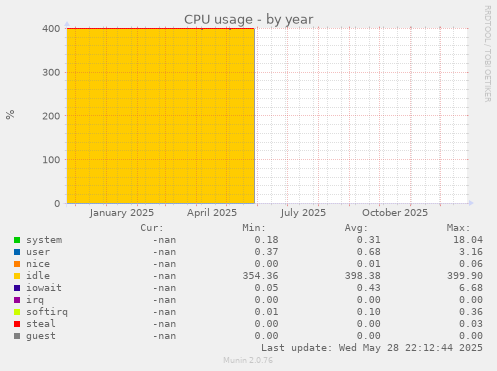Click the yellow idle legend swatch
This screenshot has height=371, width=497.
tap(17, 276)
